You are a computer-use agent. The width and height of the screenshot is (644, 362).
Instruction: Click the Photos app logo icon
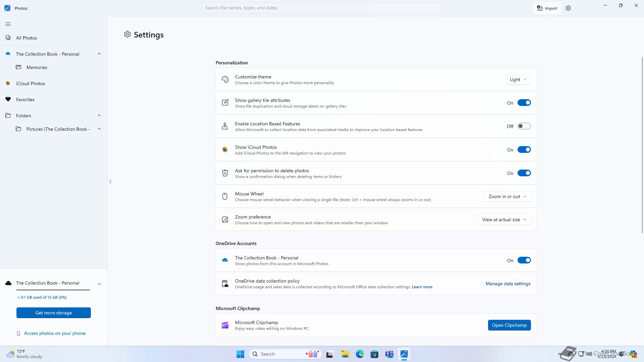[x=7, y=8]
